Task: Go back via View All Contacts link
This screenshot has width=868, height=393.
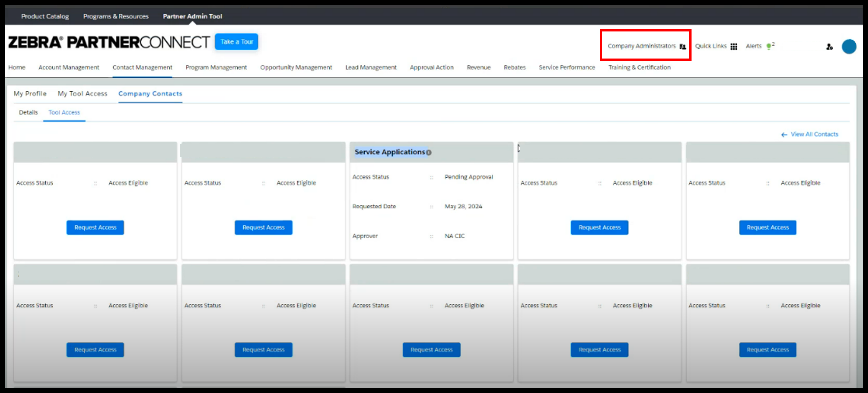Action: click(809, 134)
